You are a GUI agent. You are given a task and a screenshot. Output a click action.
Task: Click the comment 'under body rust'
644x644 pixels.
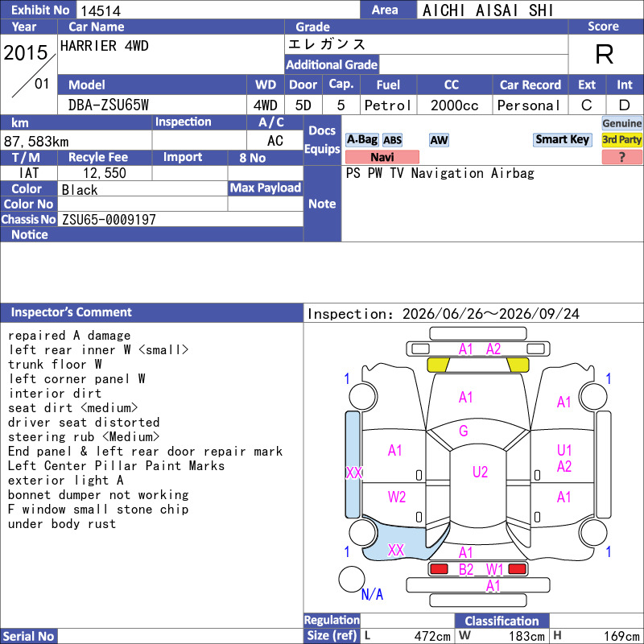tap(62, 524)
